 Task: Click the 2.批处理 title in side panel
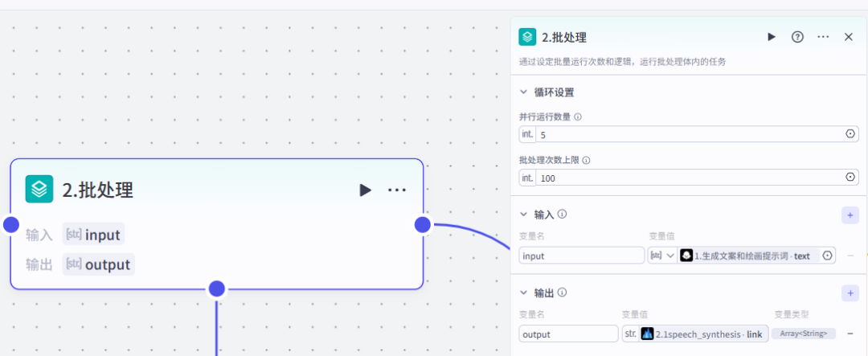[x=564, y=38]
